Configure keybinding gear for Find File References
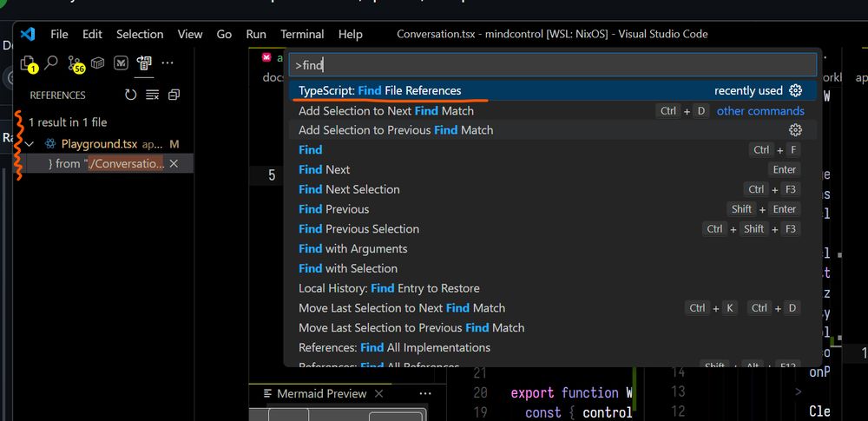This screenshot has width=868, height=421. [795, 90]
